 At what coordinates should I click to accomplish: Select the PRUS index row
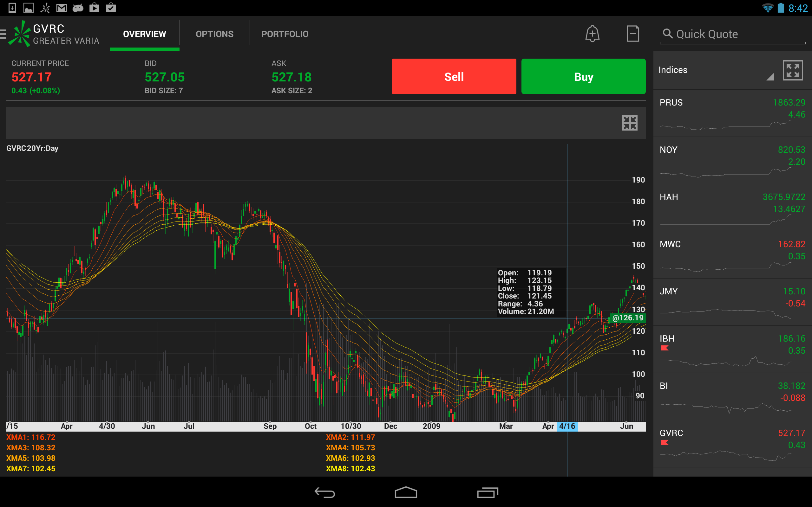732,113
